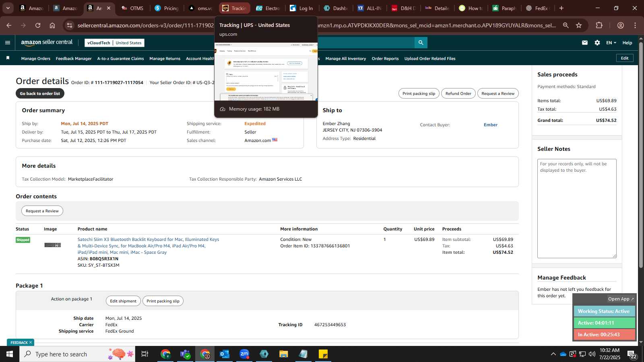Open Zoom from the taskbar
The width and height of the screenshot is (644, 362).
coord(244,354)
